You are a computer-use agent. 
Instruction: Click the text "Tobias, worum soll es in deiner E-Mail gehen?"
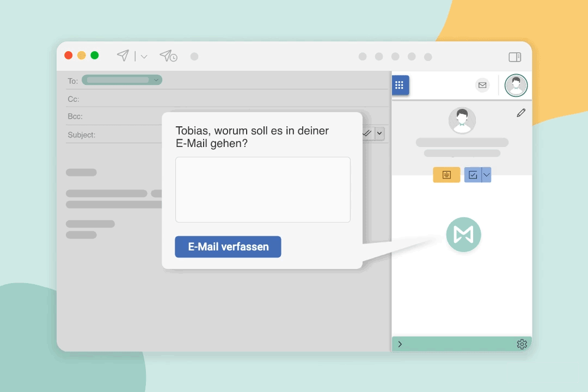[x=252, y=137]
